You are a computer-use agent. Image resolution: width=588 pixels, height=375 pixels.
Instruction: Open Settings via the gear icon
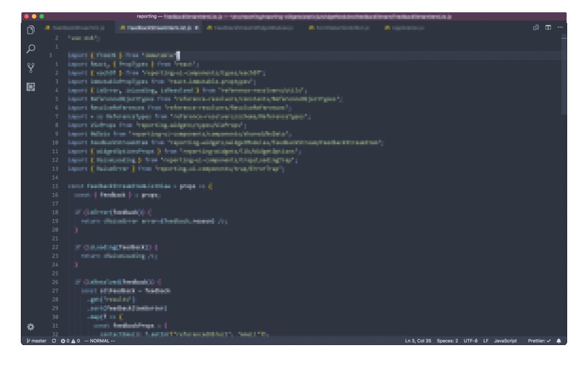(x=30, y=326)
